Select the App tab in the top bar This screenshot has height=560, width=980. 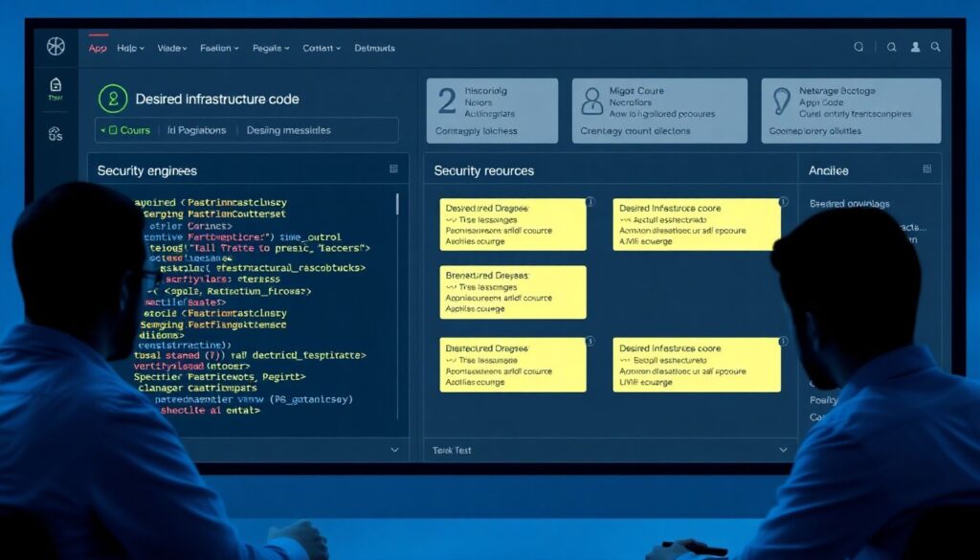(x=98, y=48)
